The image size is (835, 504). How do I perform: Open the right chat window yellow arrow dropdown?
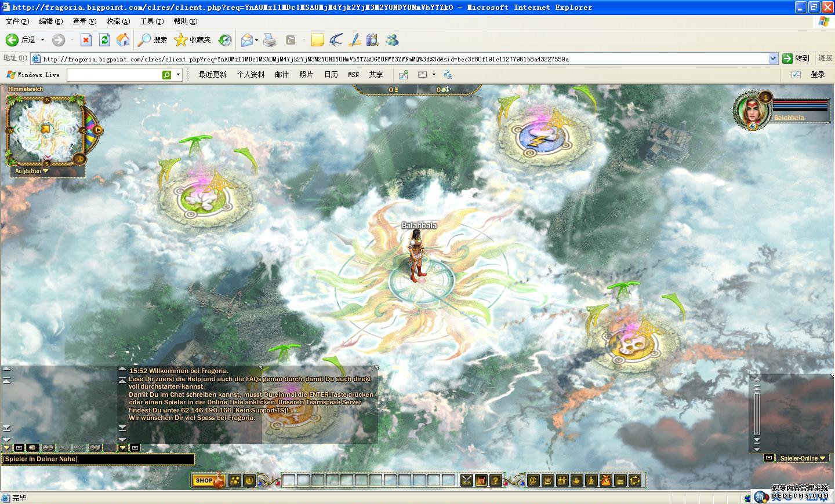123,448
